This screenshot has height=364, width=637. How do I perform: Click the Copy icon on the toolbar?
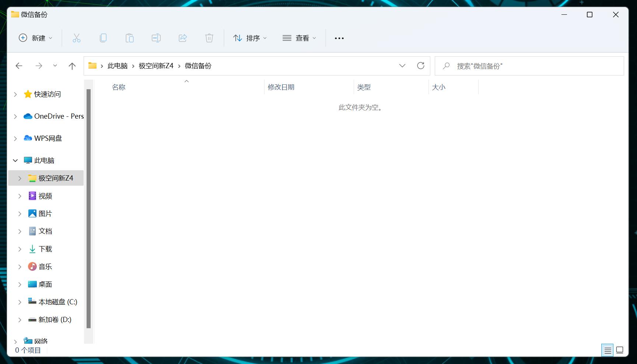tap(103, 38)
